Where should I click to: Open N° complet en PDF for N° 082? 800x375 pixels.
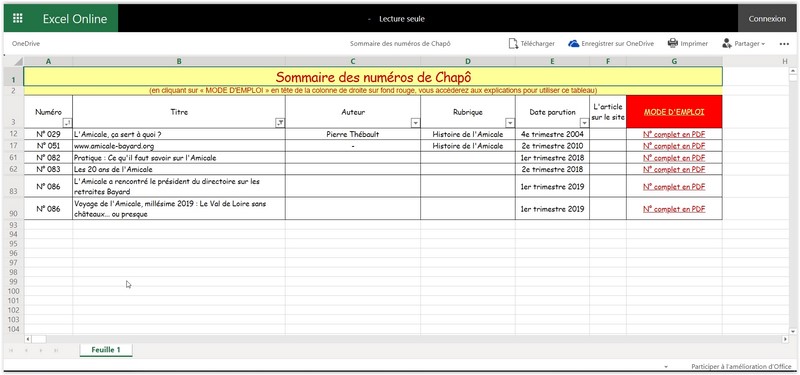(674, 158)
